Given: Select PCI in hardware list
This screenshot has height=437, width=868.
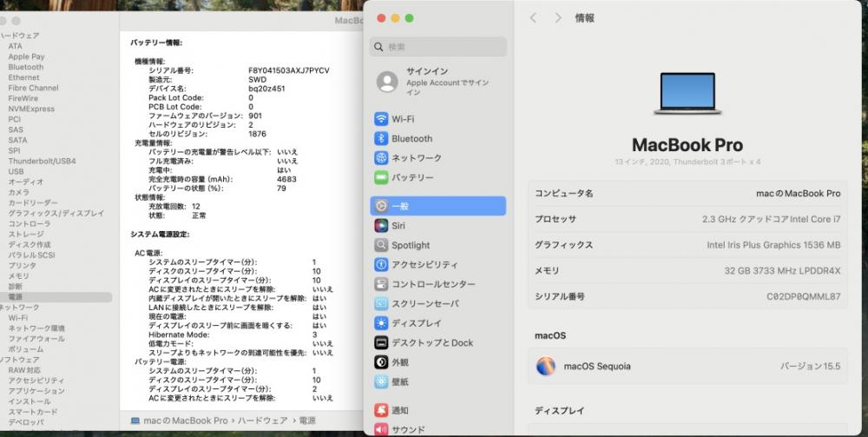Looking at the screenshot, I should [x=15, y=119].
